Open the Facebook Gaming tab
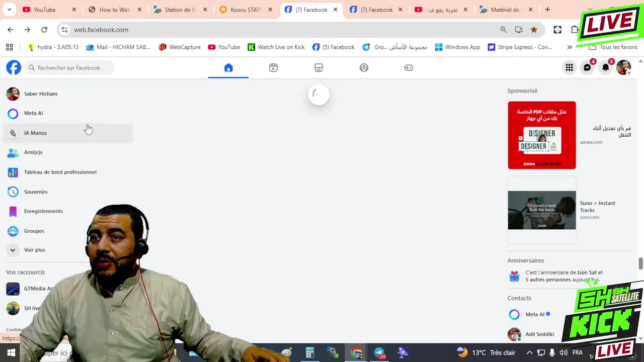Screen dimensions: 644x362 coord(409,68)
